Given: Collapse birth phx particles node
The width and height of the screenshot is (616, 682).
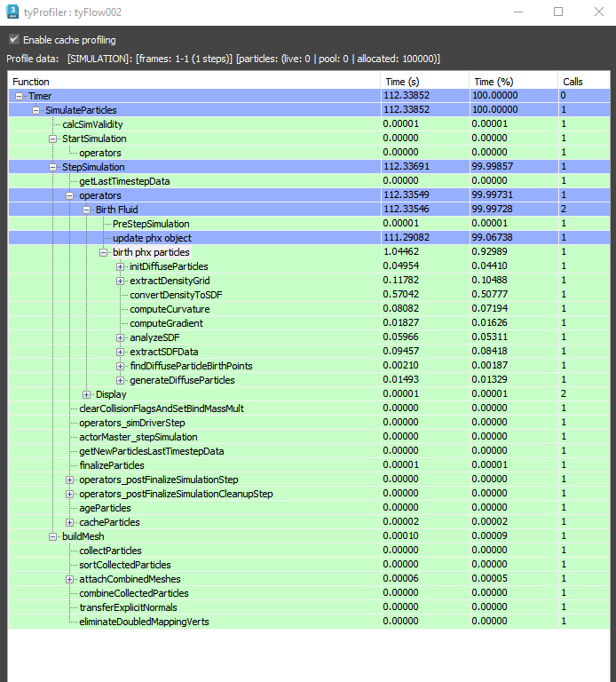Looking at the screenshot, I should point(104,252).
